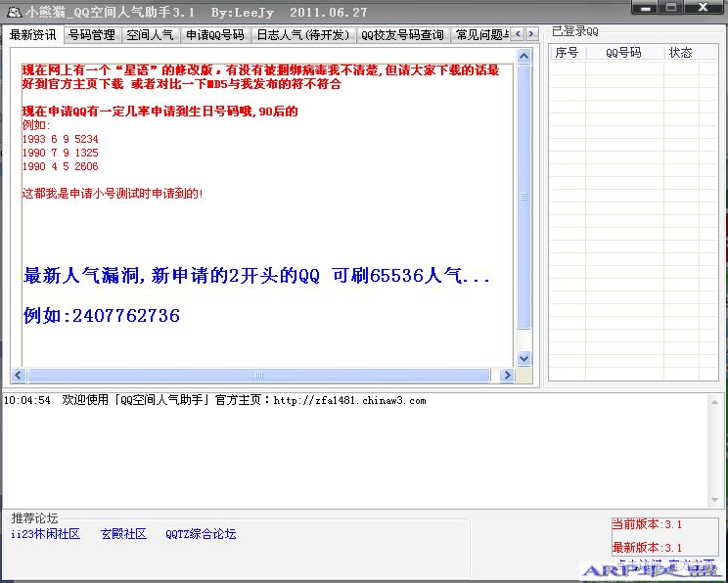Select the 申请QQ号码 tab
Viewport: 728px width, 583px height.
click(214, 35)
